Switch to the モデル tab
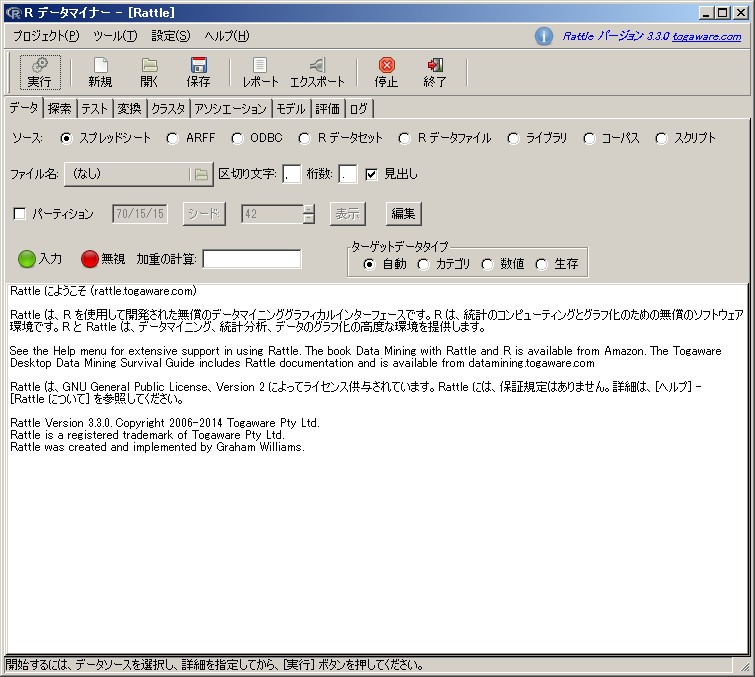This screenshot has height=677, width=755. (291, 109)
